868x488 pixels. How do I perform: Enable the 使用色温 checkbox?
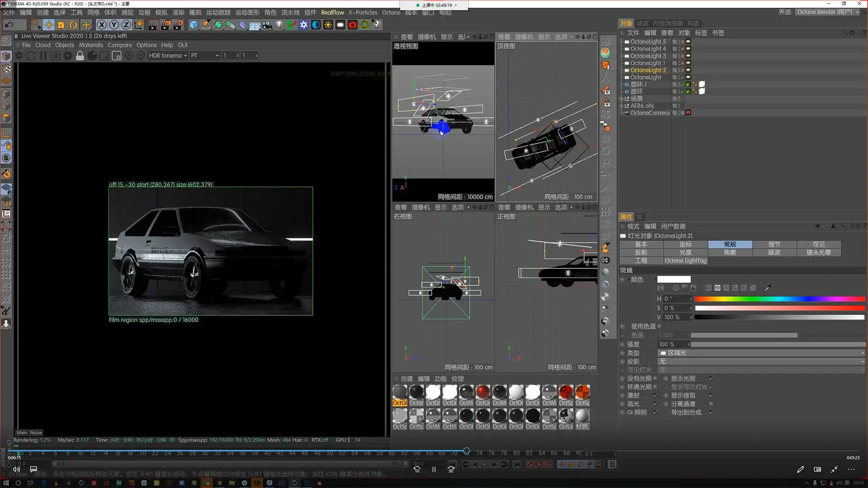pyautogui.click(x=659, y=326)
